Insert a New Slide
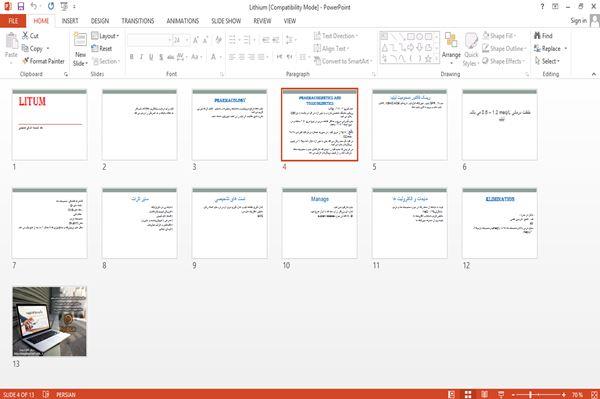 [x=80, y=50]
